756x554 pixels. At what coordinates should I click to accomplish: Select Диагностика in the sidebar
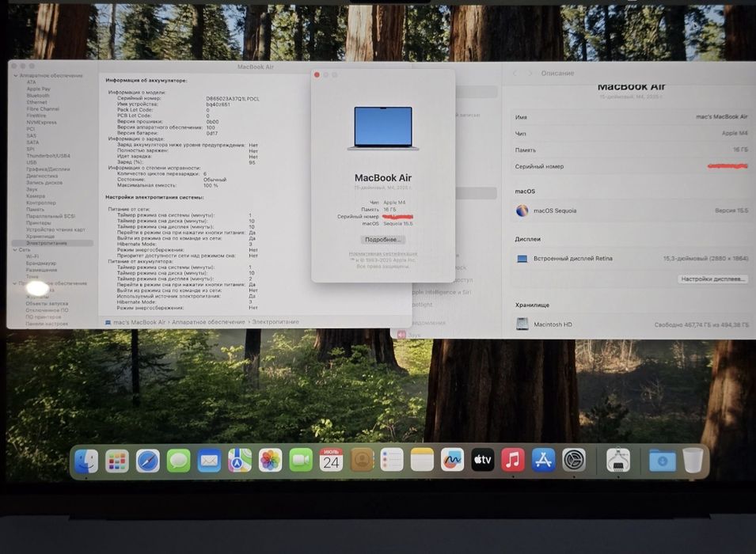coord(42,176)
